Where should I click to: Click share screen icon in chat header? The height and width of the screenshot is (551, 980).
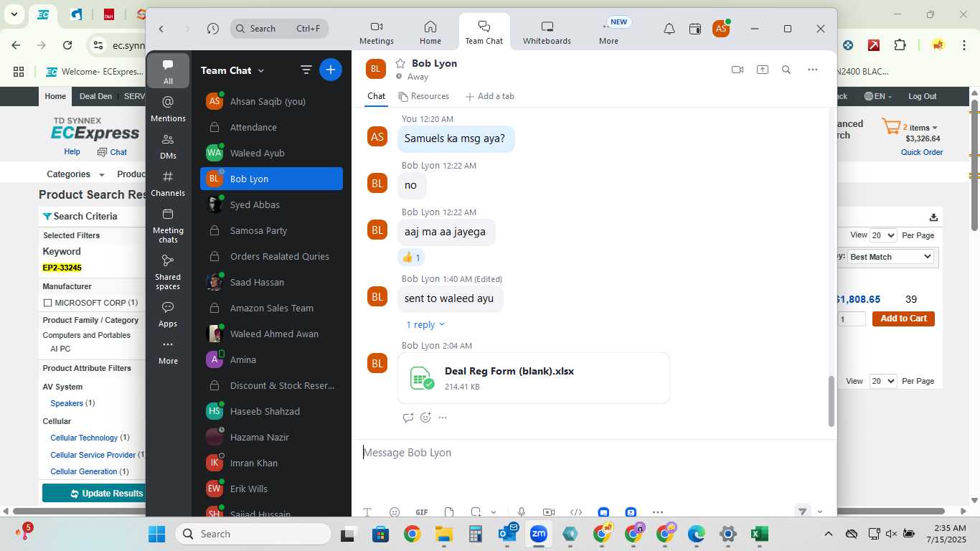coord(762,70)
